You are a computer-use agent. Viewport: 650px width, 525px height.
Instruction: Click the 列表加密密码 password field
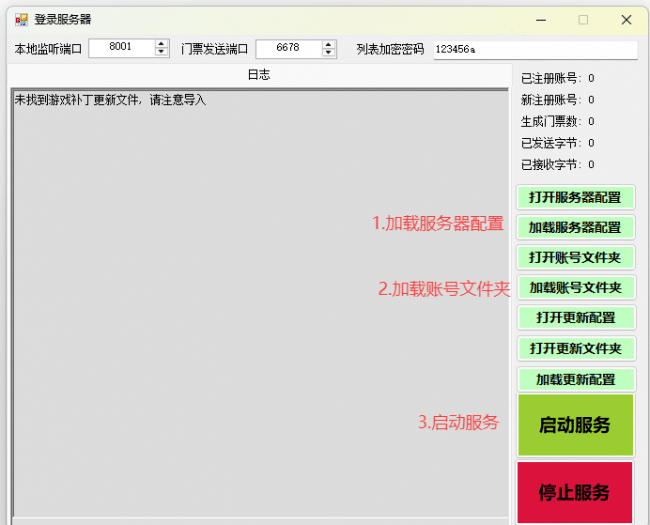(x=535, y=50)
